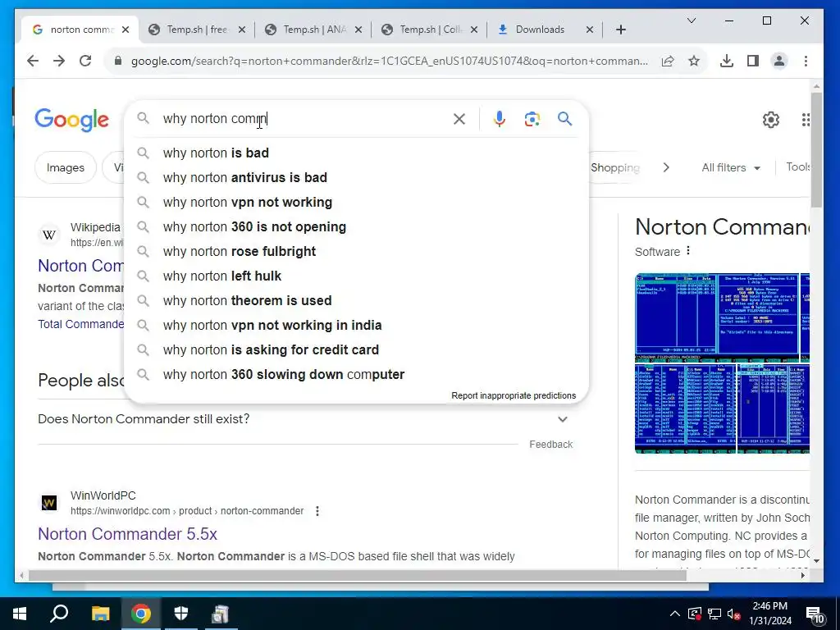
Task: Select the Images filter chip
Action: tap(66, 167)
